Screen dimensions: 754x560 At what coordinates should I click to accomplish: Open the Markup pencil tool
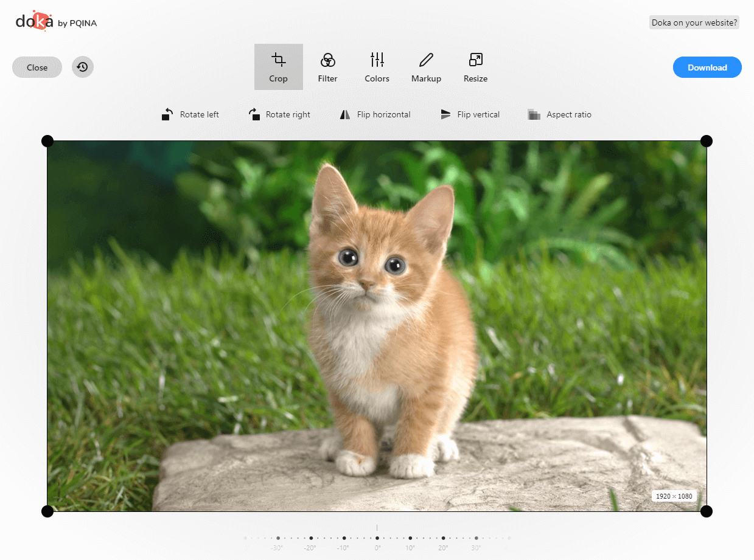click(426, 67)
